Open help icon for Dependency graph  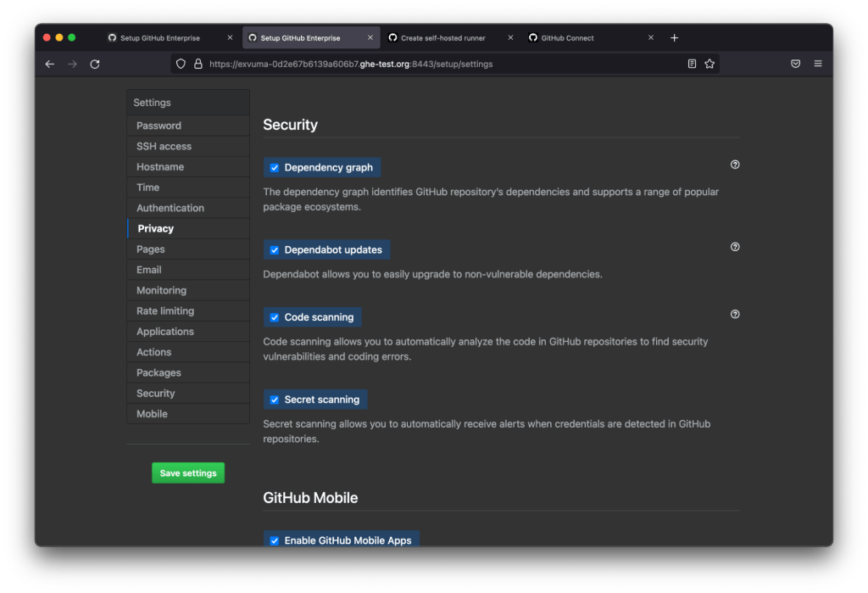point(735,165)
